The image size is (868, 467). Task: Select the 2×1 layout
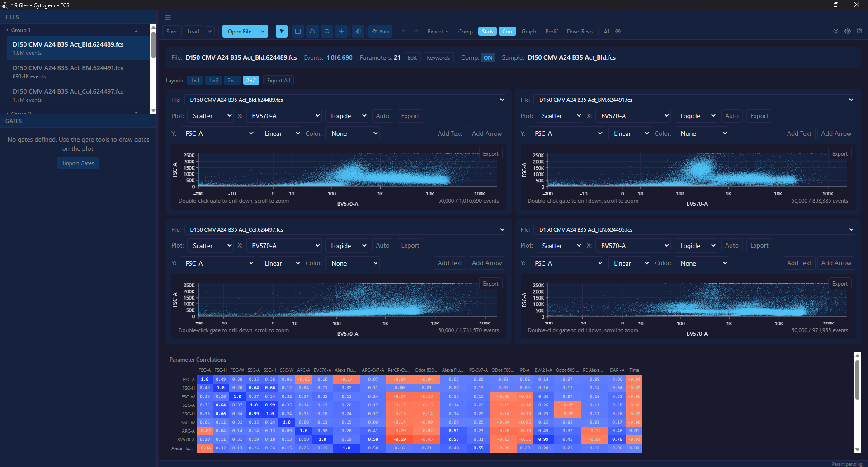click(232, 81)
